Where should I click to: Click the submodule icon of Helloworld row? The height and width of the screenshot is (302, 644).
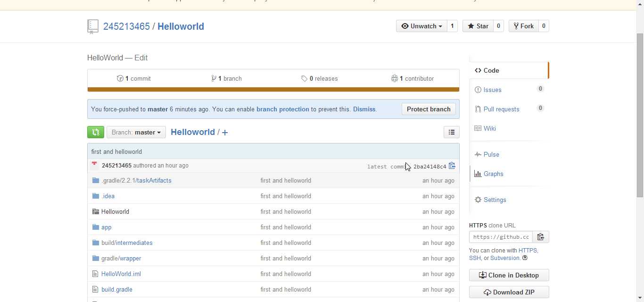[x=96, y=211]
